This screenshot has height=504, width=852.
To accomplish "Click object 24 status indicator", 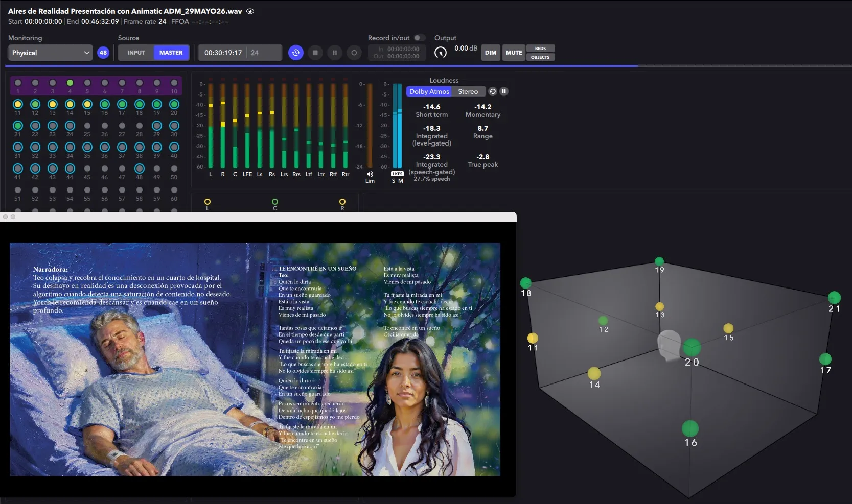I will pos(70,126).
